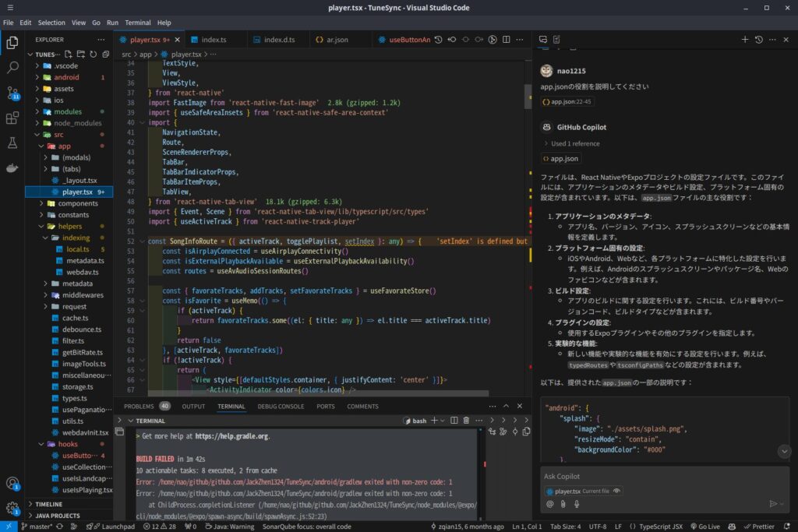This screenshot has height=532, width=798.
Task: Collapse the helpers folder
Action: point(69,226)
